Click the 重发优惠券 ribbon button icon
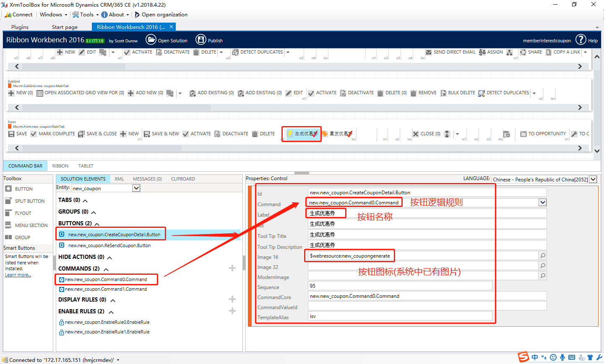The width and height of the screenshot is (604, 364). point(325,134)
